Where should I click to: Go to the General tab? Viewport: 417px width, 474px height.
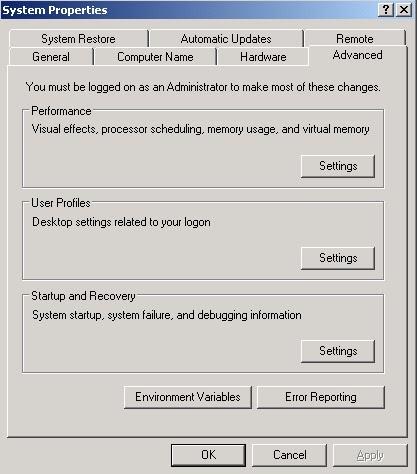tap(51, 57)
